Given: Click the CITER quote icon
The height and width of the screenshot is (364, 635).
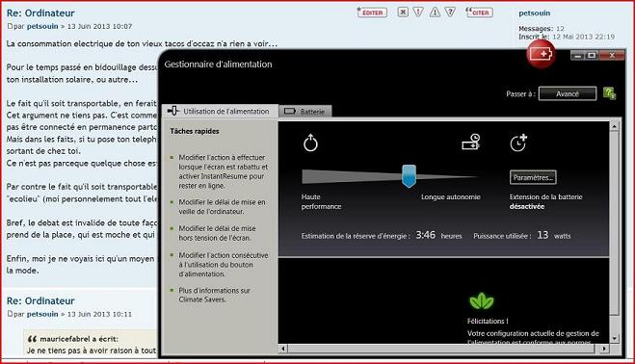Looking at the screenshot, I should (479, 13).
